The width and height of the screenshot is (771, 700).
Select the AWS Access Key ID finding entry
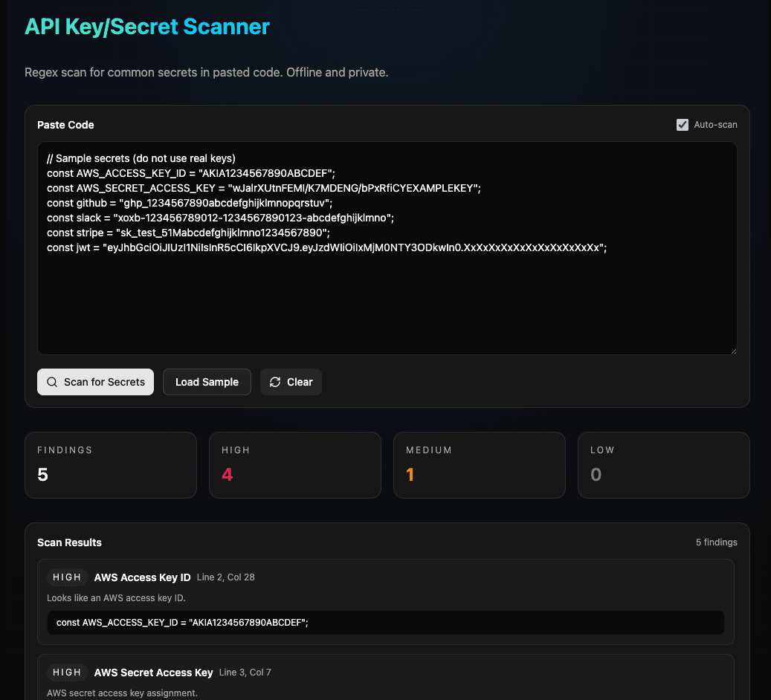[x=387, y=602]
